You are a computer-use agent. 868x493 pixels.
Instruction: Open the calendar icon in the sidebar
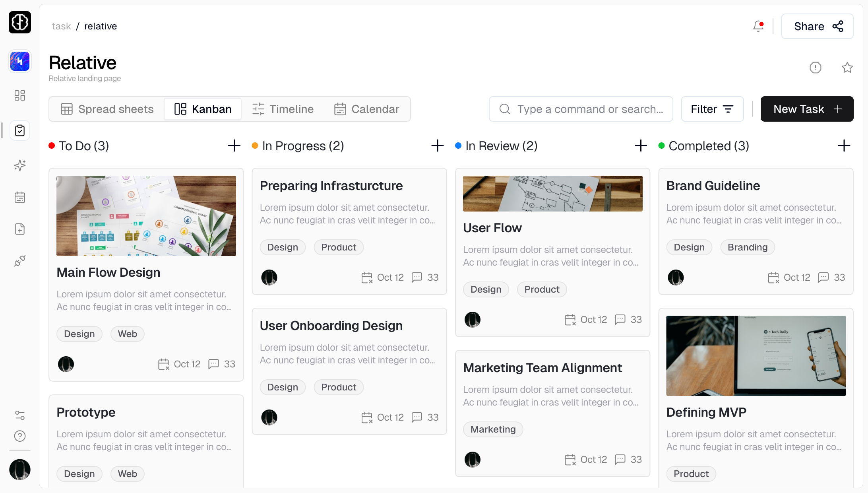coord(20,197)
